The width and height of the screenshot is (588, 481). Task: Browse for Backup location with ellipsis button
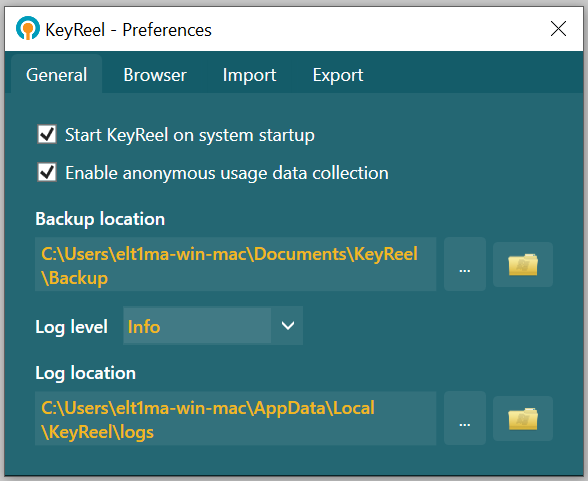[x=465, y=264]
